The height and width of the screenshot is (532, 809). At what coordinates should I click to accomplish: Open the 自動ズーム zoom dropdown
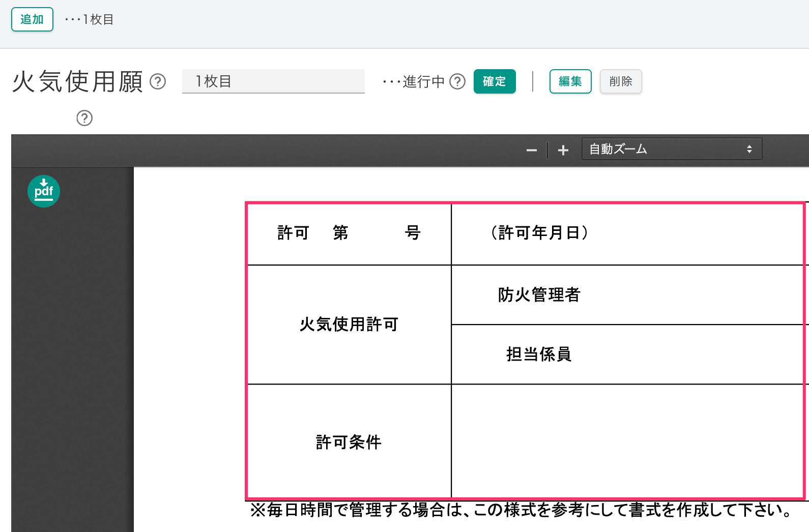[671, 149]
